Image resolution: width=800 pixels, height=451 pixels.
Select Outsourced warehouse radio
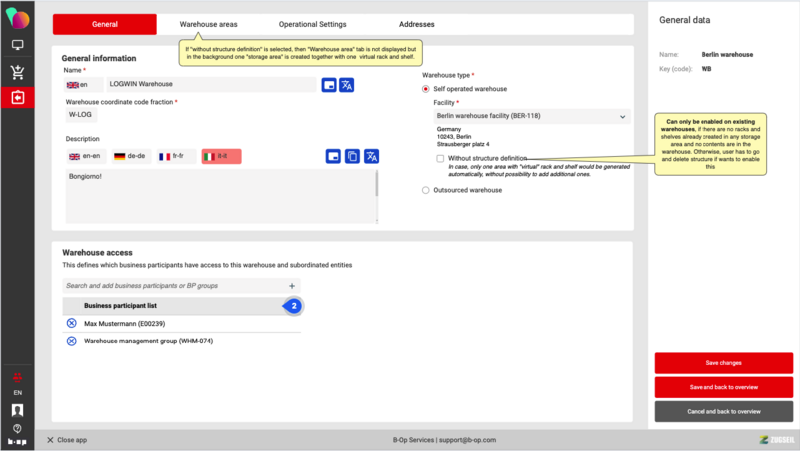[426, 190]
